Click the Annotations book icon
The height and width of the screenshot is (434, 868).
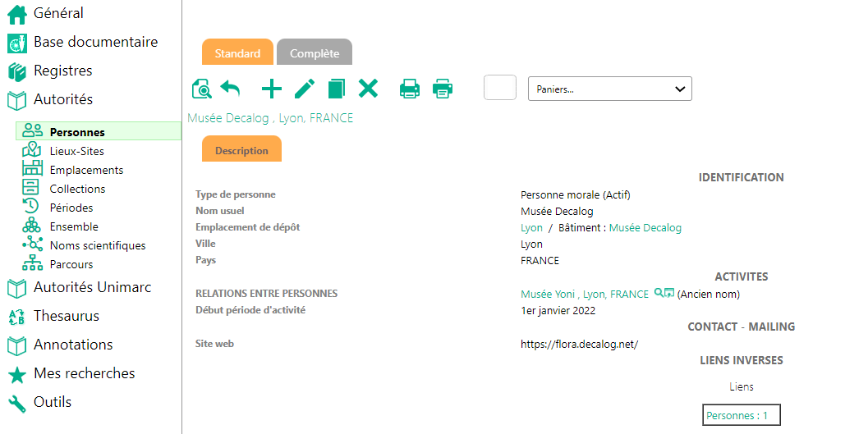click(17, 346)
